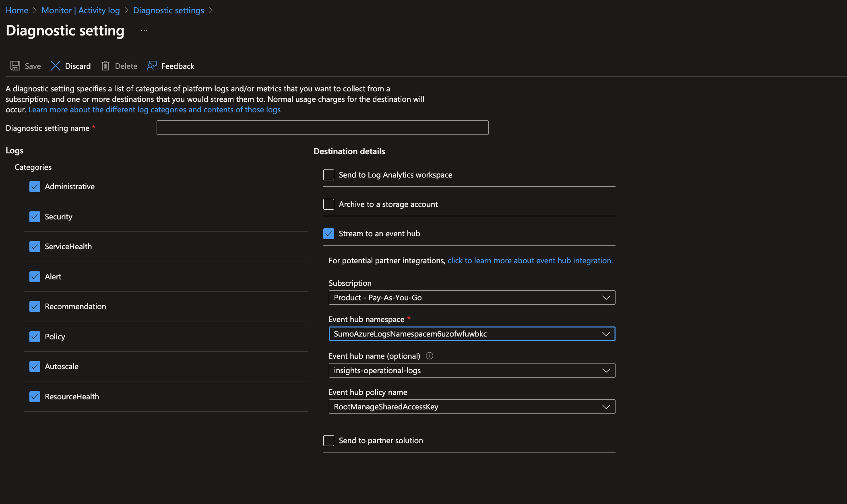
Task: Check Archive to a storage account
Action: [x=328, y=204]
